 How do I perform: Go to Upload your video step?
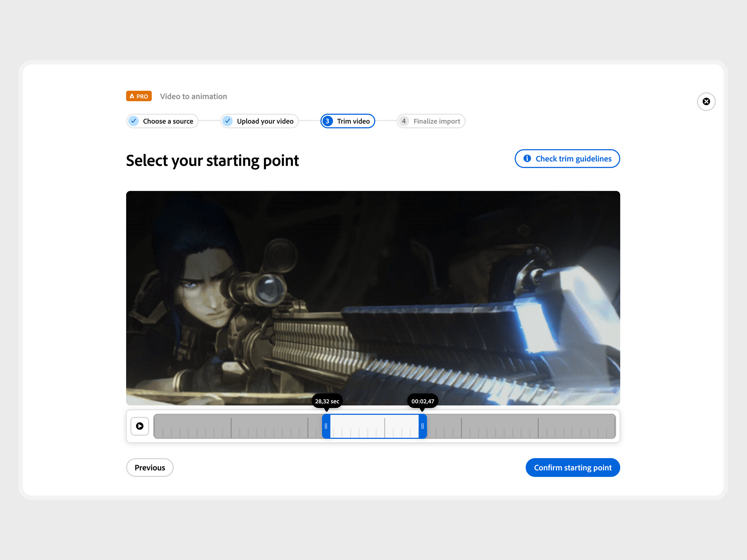[259, 121]
